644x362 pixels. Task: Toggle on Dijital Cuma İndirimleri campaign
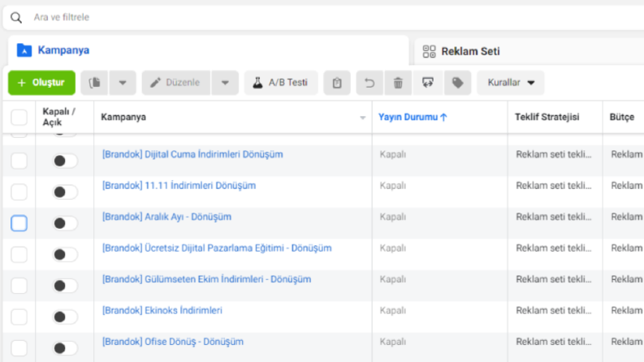(x=65, y=161)
